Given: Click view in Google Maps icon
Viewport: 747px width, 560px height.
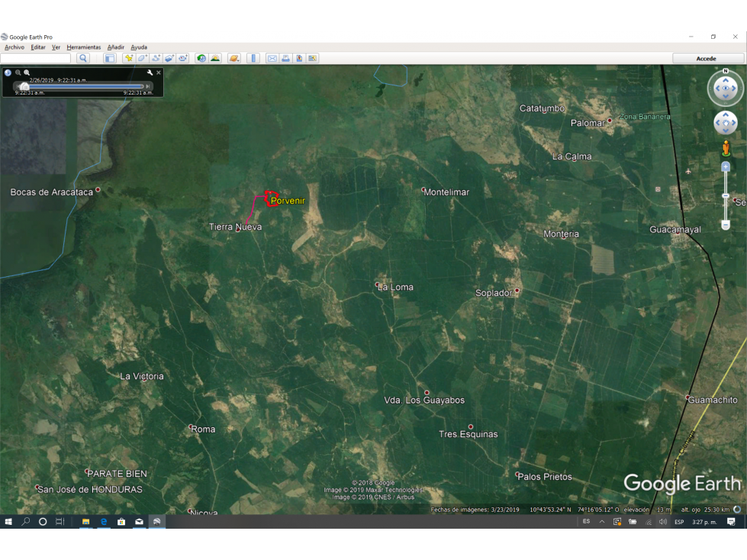Looking at the screenshot, I should coord(313,58).
